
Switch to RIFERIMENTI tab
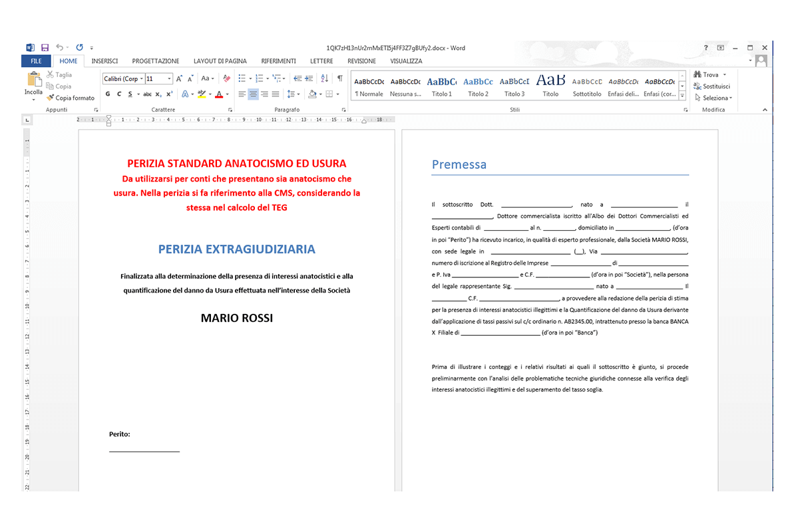pyautogui.click(x=278, y=61)
